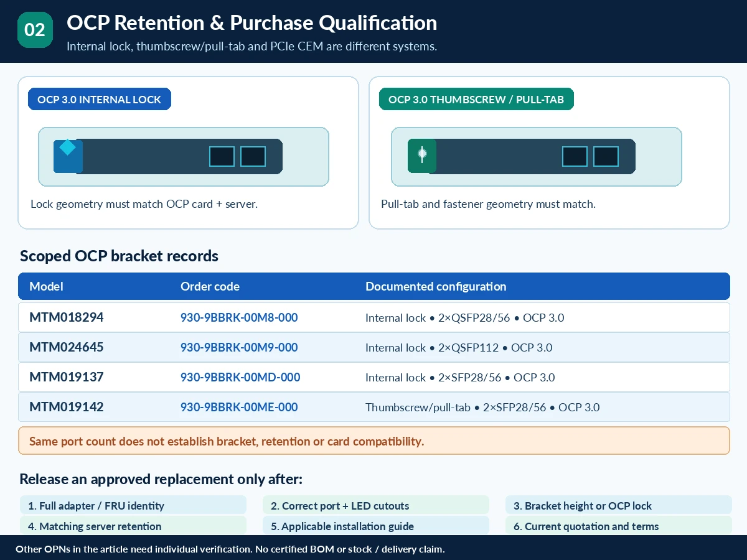Click the internal lock bracket illustration

tap(184, 157)
